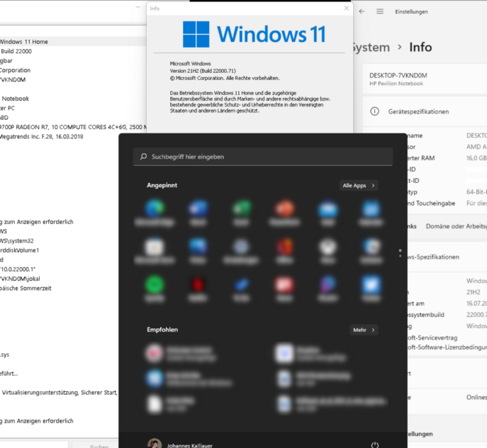Click the 16,0 GB RAM value
This screenshot has height=448, width=487.
477,158
